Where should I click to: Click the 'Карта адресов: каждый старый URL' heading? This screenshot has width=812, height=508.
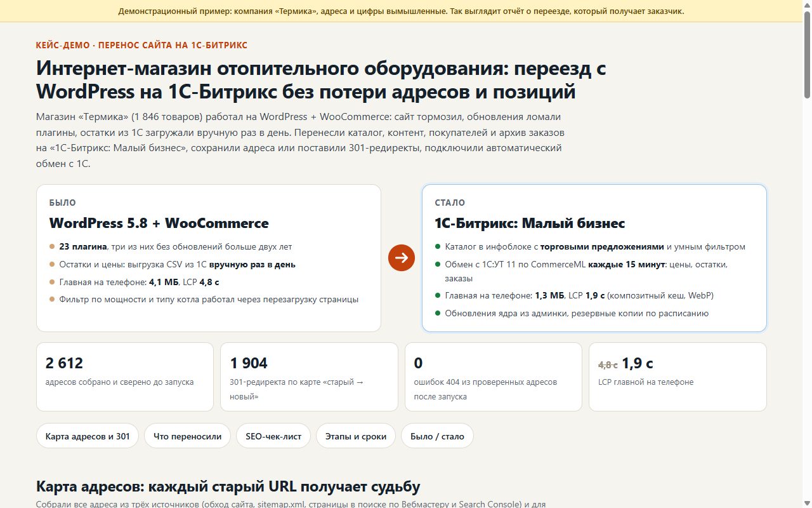click(228, 487)
